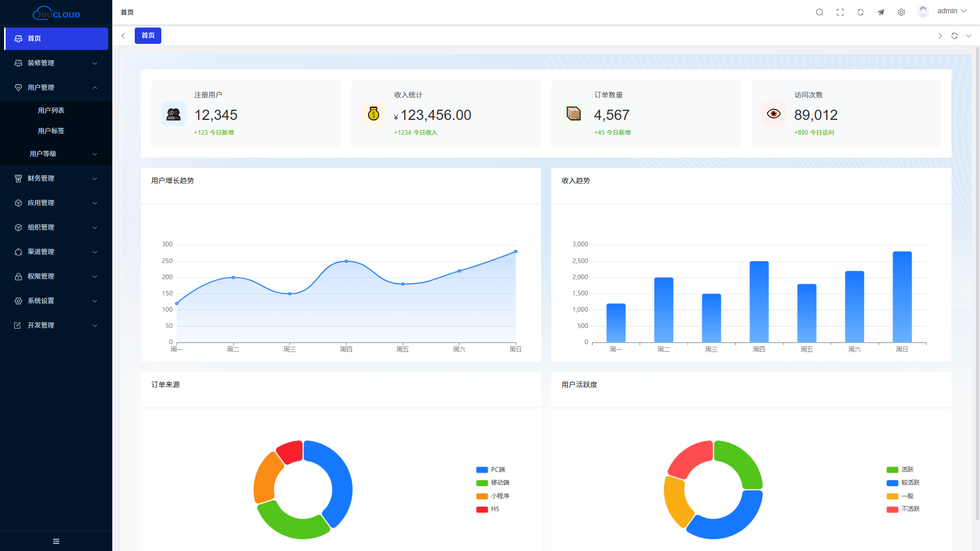The image size is (980, 551).
Task: Open 用户列表 submenu item
Action: [x=51, y=110]
